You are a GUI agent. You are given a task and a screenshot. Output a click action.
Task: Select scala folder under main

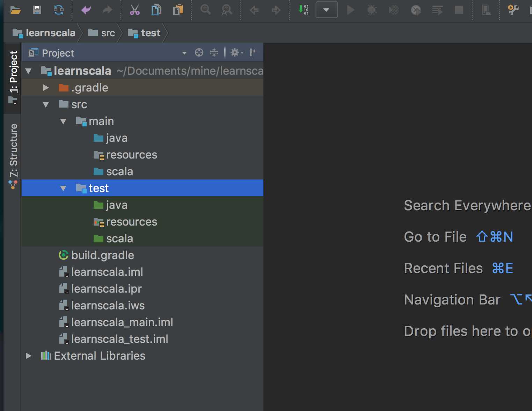point(143,171)
